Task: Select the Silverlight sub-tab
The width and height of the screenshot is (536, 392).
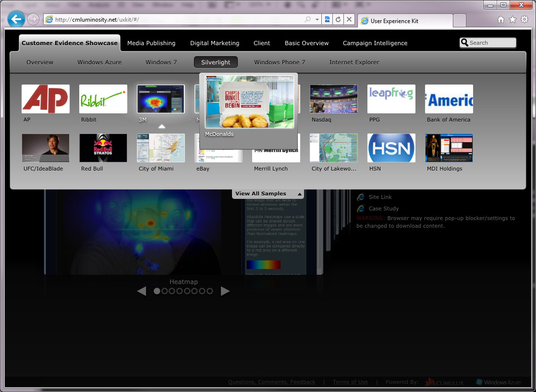Action: 216,62
